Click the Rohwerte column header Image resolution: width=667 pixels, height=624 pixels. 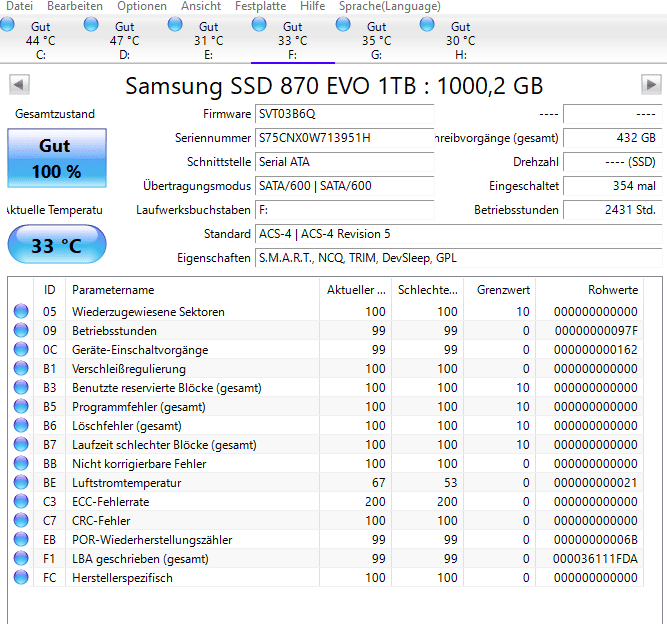pyautogui.click(x=590, y=290)
